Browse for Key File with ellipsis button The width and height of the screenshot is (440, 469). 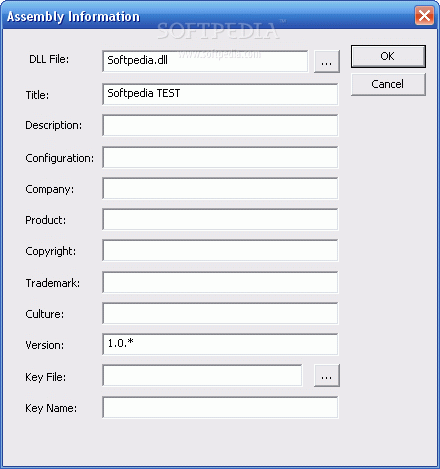[x=327, y=375]
